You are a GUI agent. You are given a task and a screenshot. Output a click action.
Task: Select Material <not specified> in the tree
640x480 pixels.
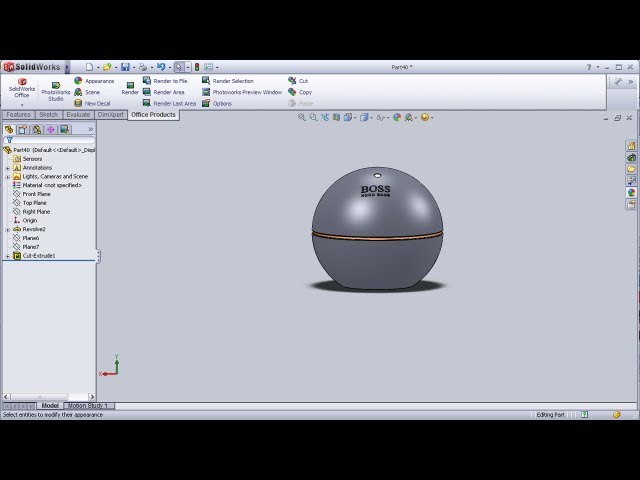coord(47,185)
